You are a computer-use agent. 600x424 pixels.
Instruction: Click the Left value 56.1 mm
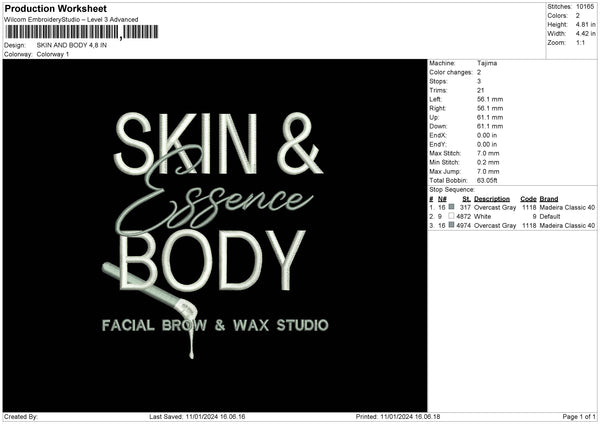[490, 99]
